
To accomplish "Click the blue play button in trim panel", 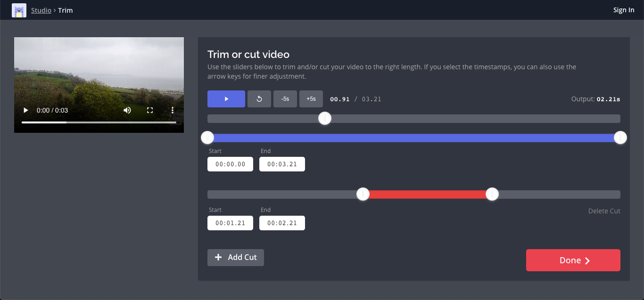I will point(226,99).
